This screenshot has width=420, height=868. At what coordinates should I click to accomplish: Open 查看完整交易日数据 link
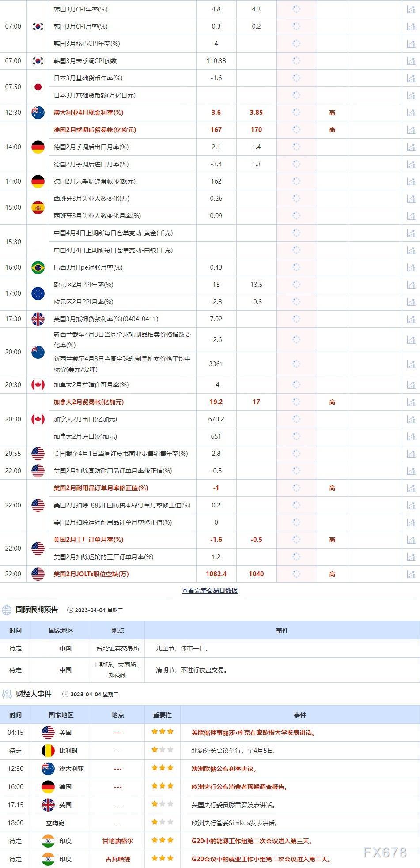[210, 590]
